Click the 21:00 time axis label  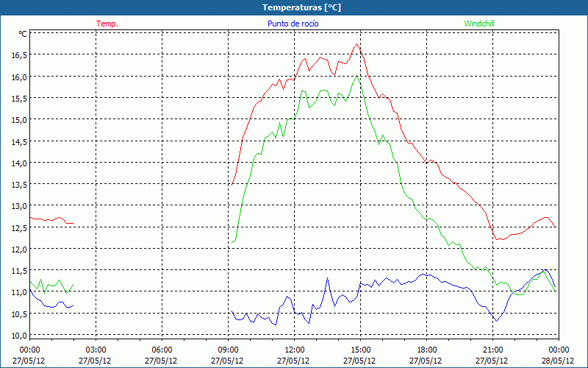tap(492, 350)
